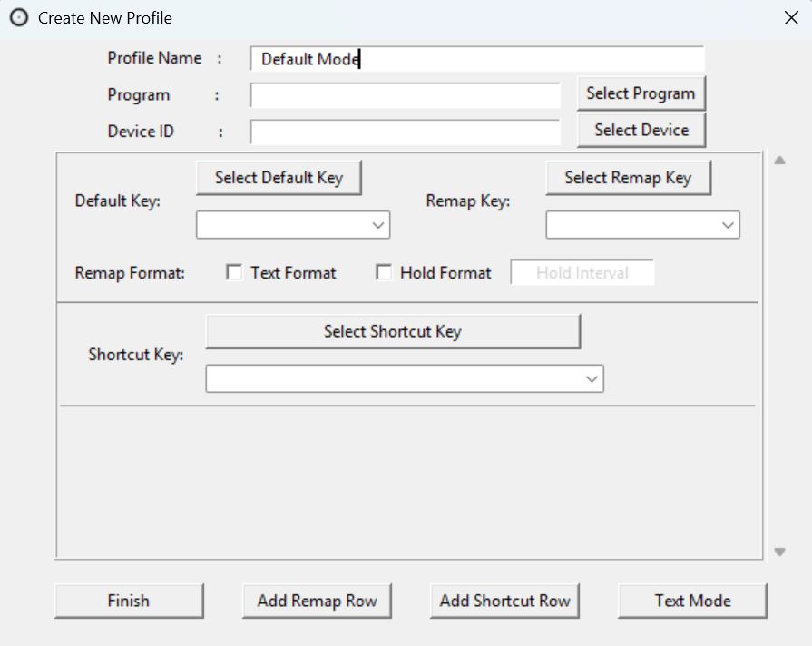Add a new remap row
This screenshot has height=646, width=812.
(316, 600)
